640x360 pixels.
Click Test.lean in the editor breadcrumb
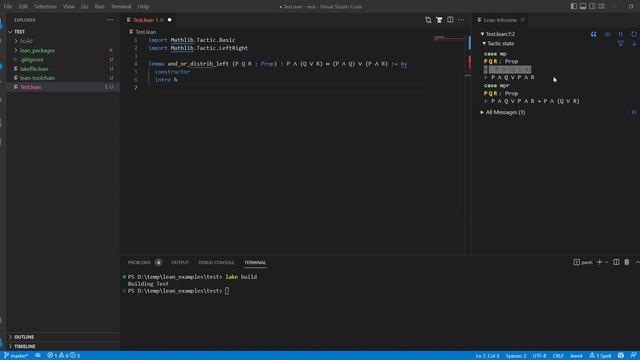click(x=146, y=31)
